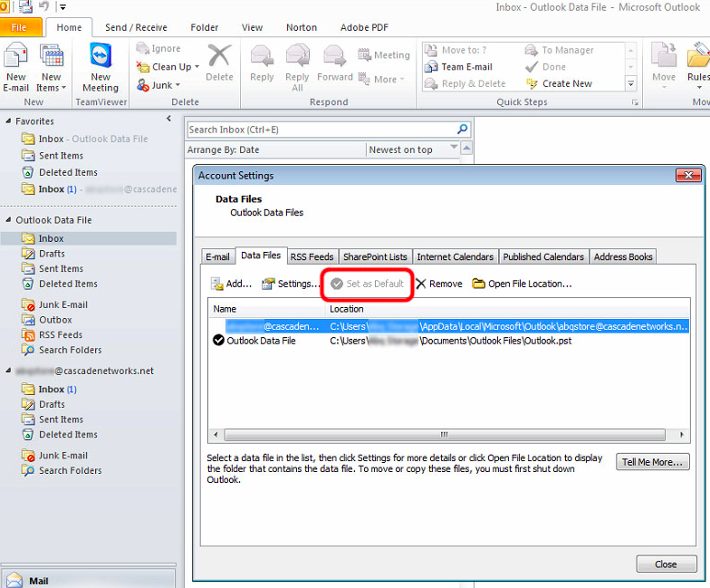
Task: Switch to RSS Feeds tab in Account Settings
Action: (312, 257)
